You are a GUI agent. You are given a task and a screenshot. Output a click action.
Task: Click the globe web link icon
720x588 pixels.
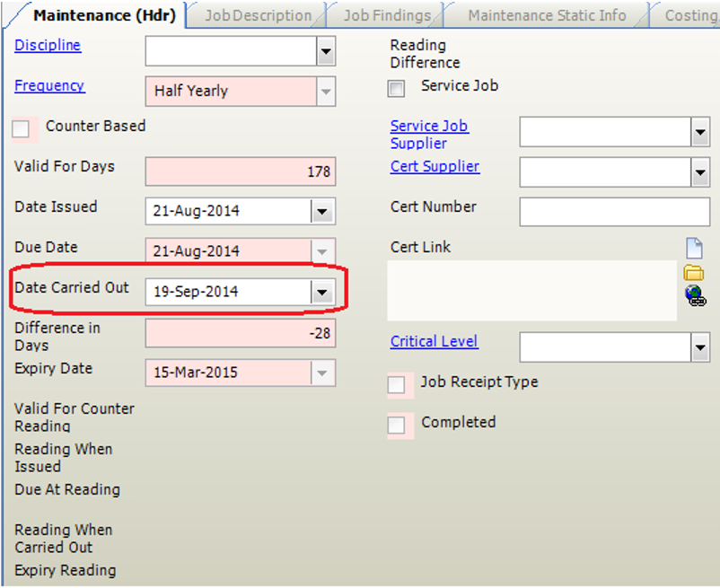click(694, 295)
